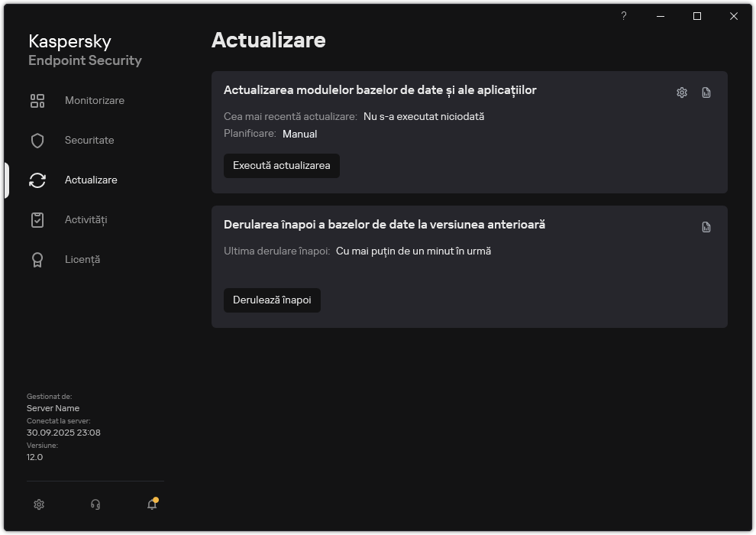756x535 pixels.
Task: Open the support headset icon
Action: (x=95, y=504)
